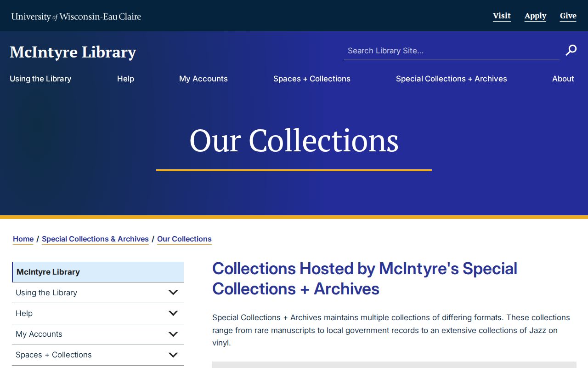Screen dimensions: 588x368
Task: Open the Help top navigation menu
Action: click(125, 79)
